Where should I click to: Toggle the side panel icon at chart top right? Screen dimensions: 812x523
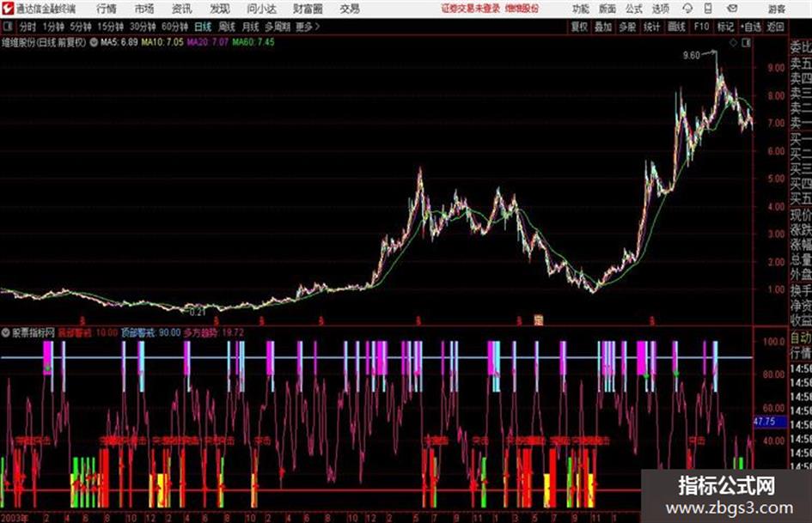[746, 43]
